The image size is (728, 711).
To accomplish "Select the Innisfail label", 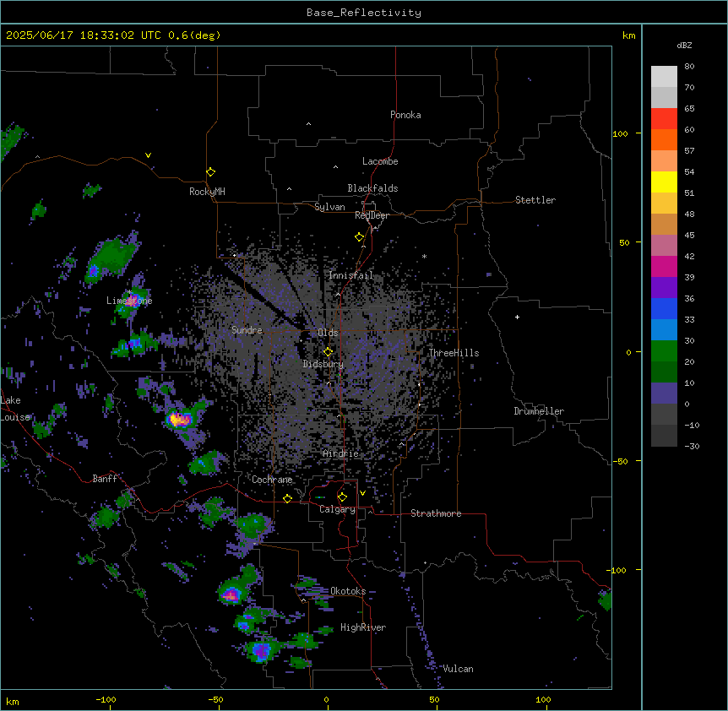I will (x=351, y=275).
